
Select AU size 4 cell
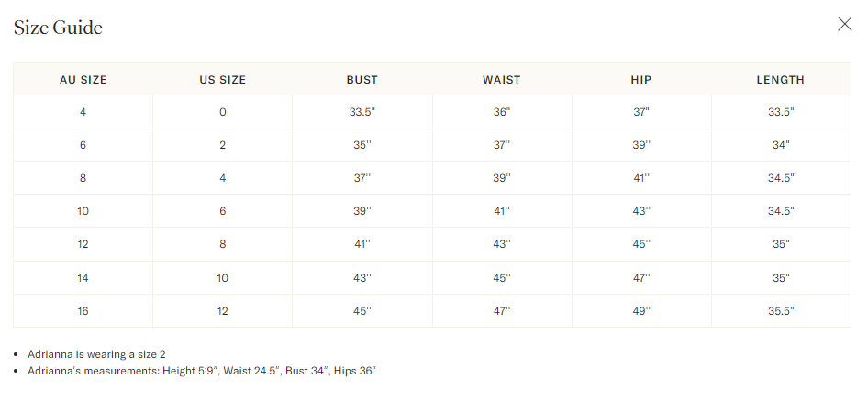click(83, 112)
